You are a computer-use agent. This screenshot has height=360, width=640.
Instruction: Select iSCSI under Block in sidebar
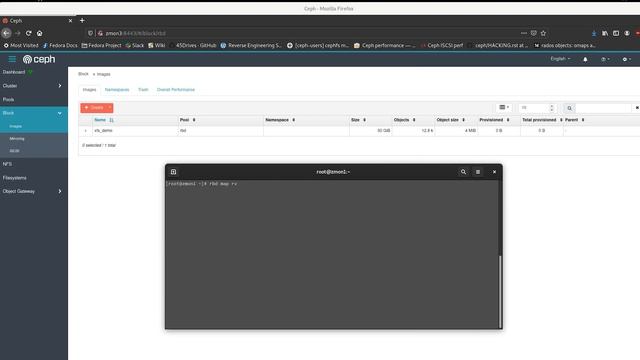pos(14,151)
